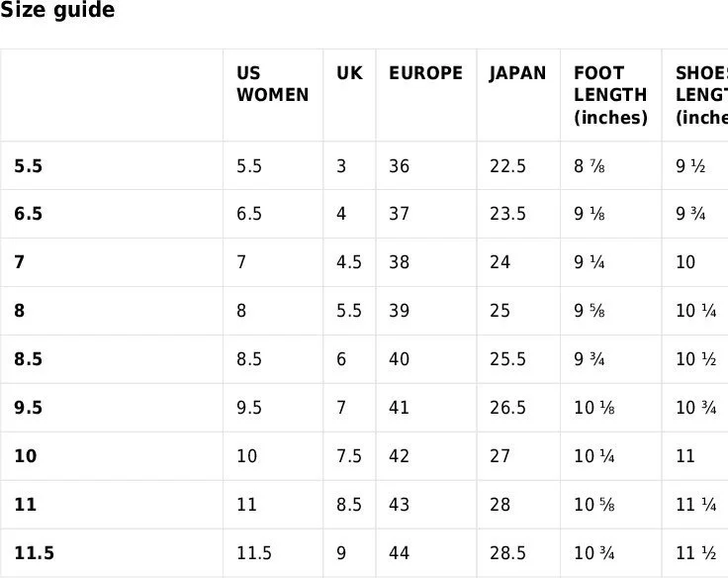Click Europe size 44 cell
The width and height of the screenshot is (728, 578).
[x=399, y=553]
